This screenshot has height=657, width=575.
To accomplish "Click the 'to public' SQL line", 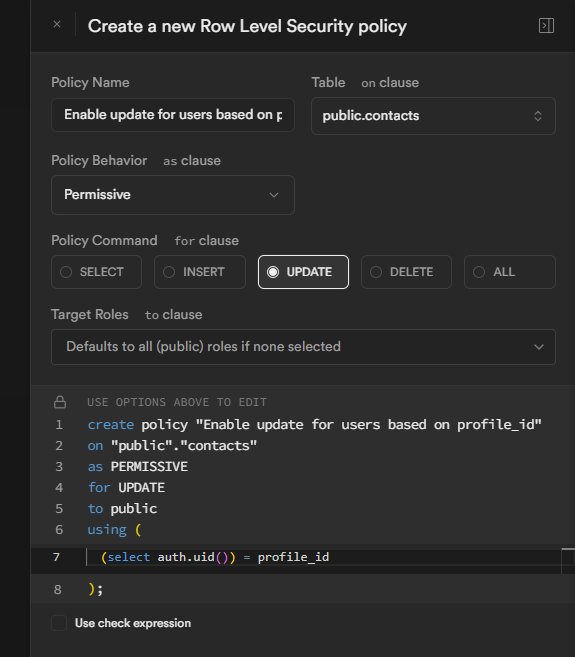I will tap(122, 509).
